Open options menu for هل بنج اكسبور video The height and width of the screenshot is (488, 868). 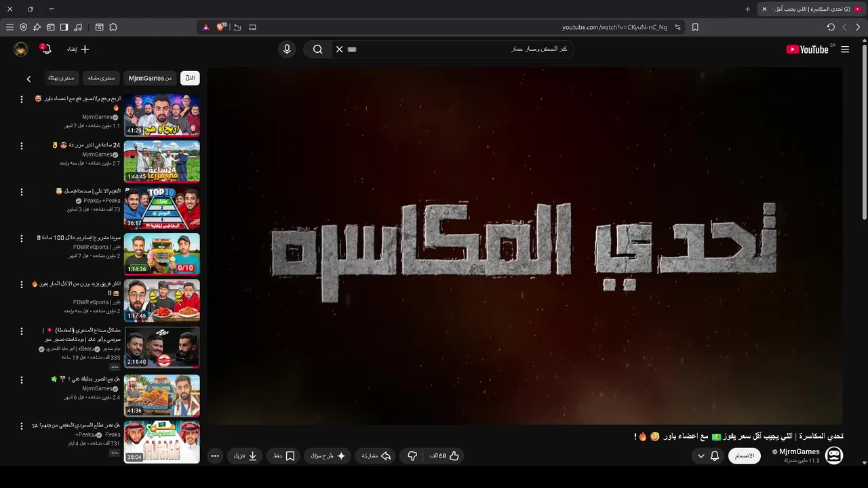coord(21,380)
